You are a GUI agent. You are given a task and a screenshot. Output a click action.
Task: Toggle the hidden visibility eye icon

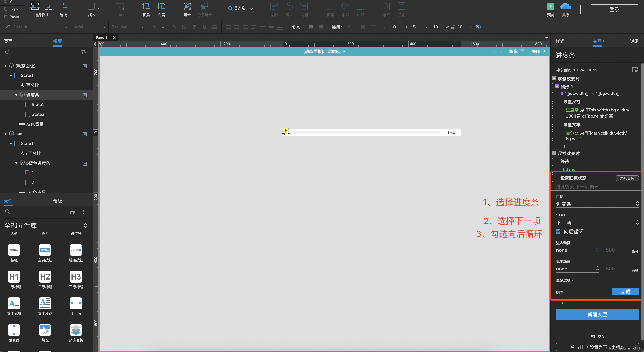click(478, 27)
